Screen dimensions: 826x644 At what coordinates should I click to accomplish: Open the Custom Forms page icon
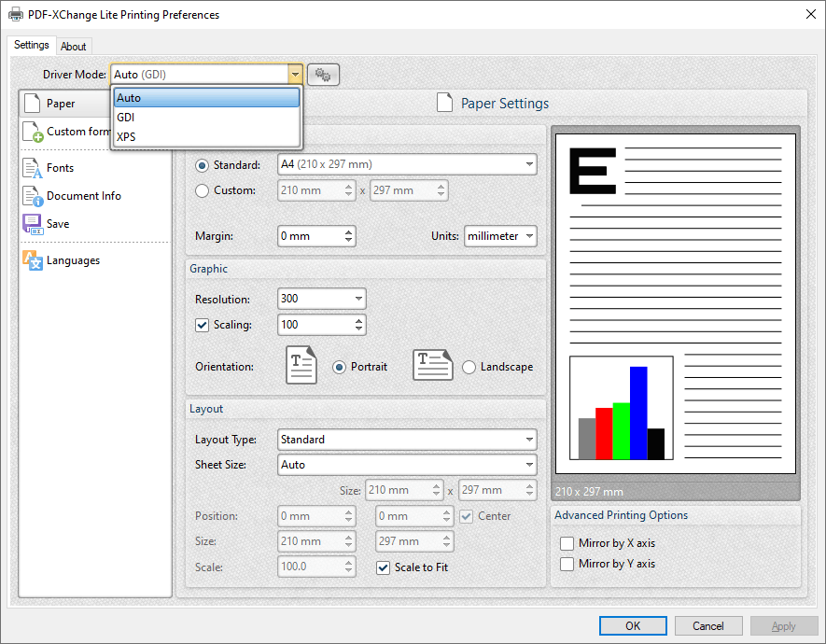[32, 131]
